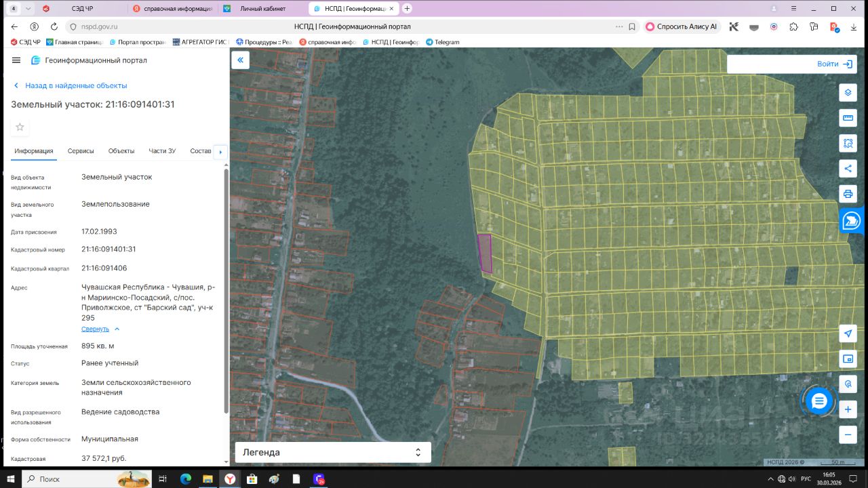Zoom out of the map
The width and height of the screenshot is (868, 488).
tap(847, 434)
